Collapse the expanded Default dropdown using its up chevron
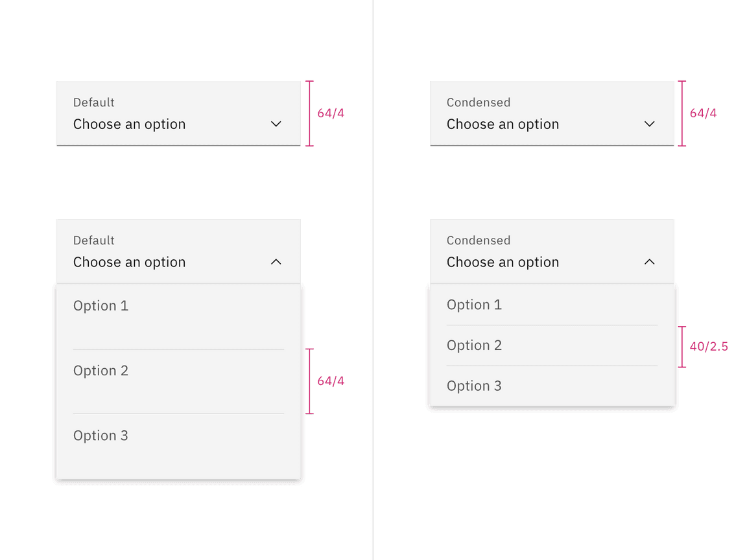The width and height of the screenshot is (747, 560). point(276,262)
